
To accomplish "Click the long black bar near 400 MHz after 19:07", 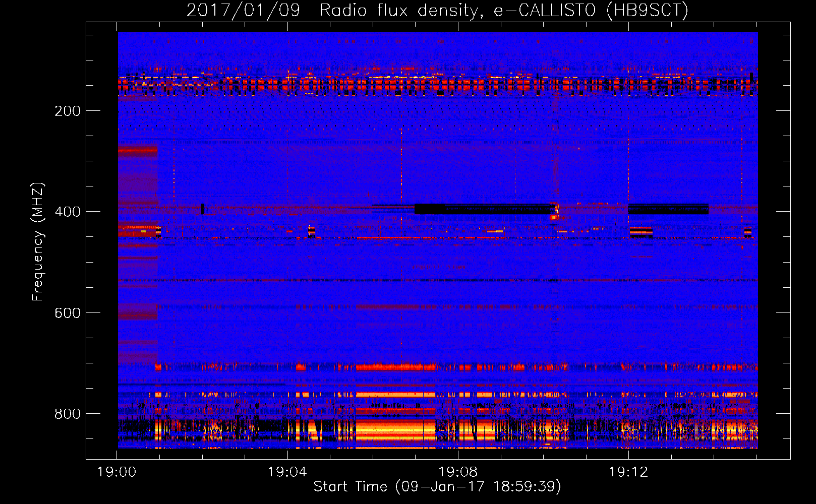I will tap(483, 209).
